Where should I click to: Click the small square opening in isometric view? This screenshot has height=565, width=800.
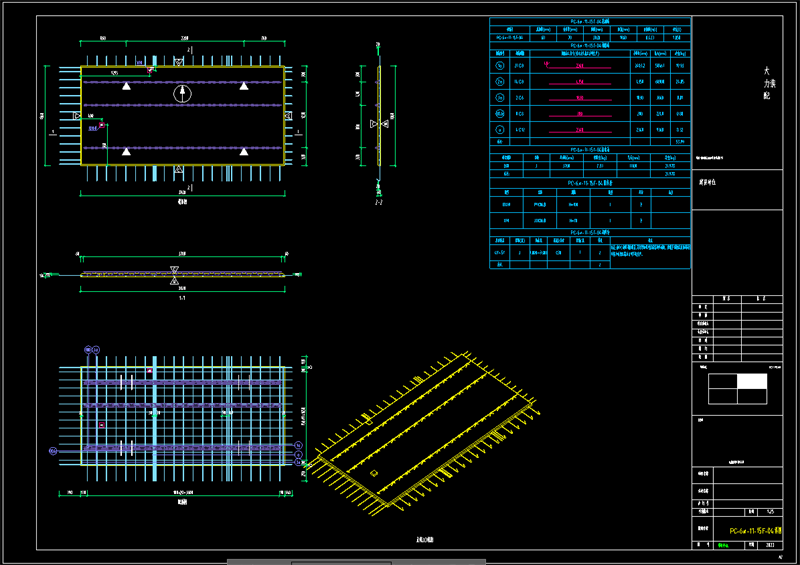pos(373,473)
